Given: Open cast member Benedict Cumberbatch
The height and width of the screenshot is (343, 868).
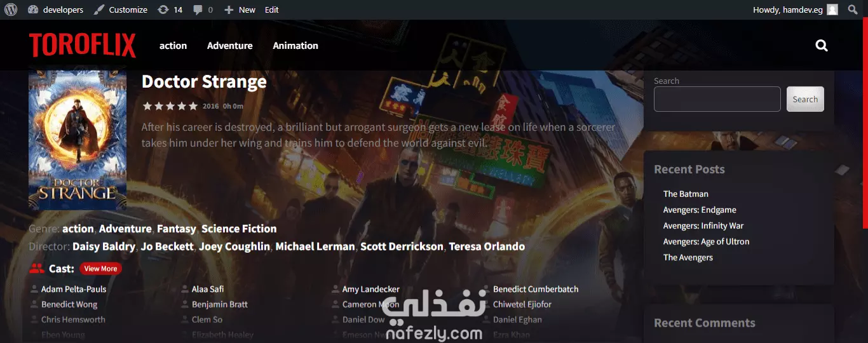Looking at the screenshot, I should (536, 289).
